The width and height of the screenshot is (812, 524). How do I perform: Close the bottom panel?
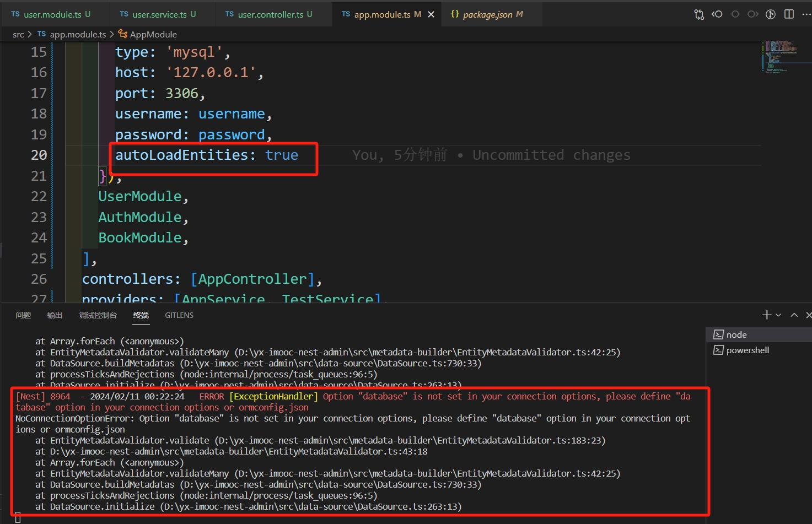808,315
